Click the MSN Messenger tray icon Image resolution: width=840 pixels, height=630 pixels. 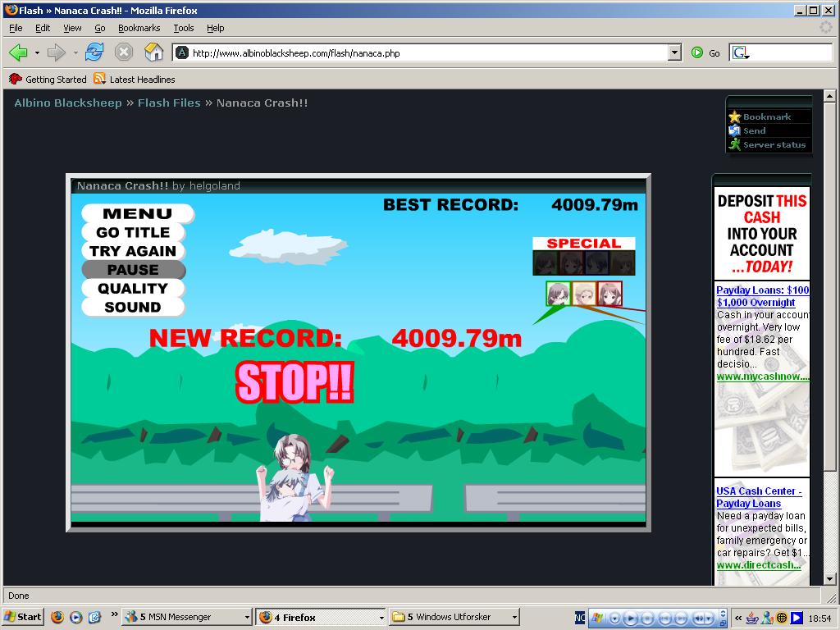(x=767, y=618)
